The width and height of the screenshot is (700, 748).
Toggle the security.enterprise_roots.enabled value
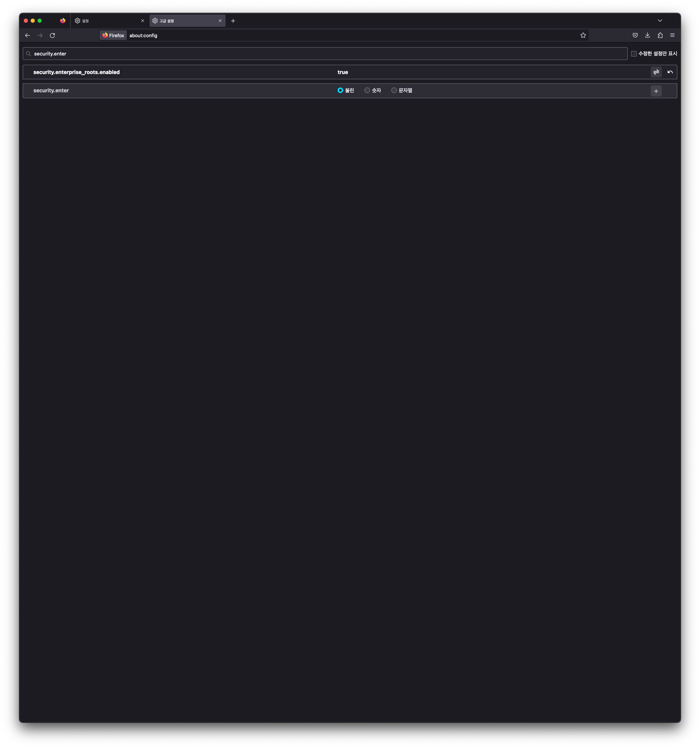tap(656, 72)
